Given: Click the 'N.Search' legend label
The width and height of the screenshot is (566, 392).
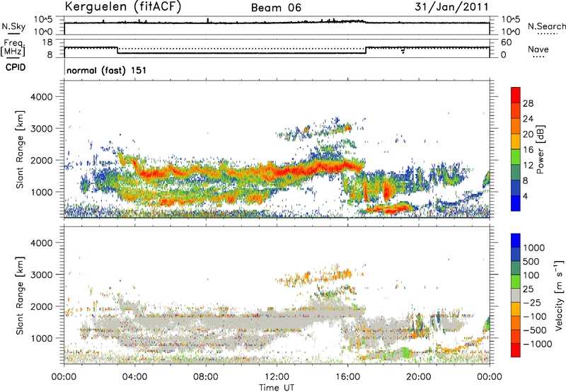Looking at the screenshot, I should coord(546,26).
